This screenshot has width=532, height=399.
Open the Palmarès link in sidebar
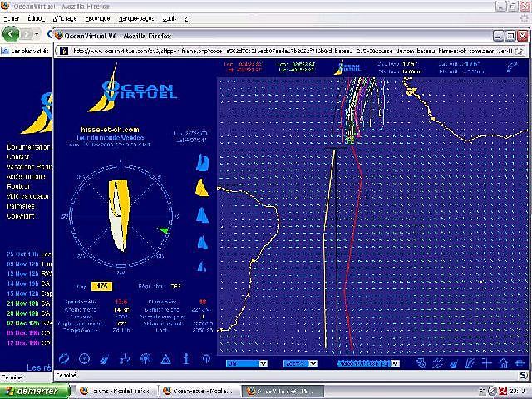pyautogui.click(x=20, y=206)
